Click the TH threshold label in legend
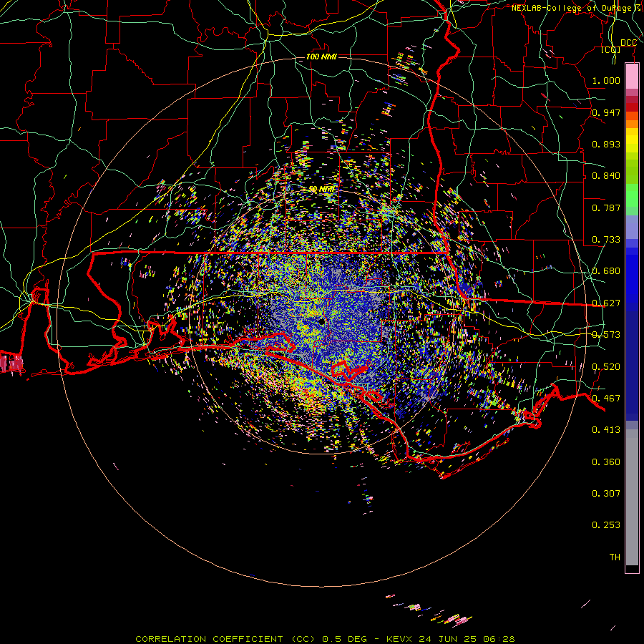This screenshot has height=644, width=644. pos(615,557)
